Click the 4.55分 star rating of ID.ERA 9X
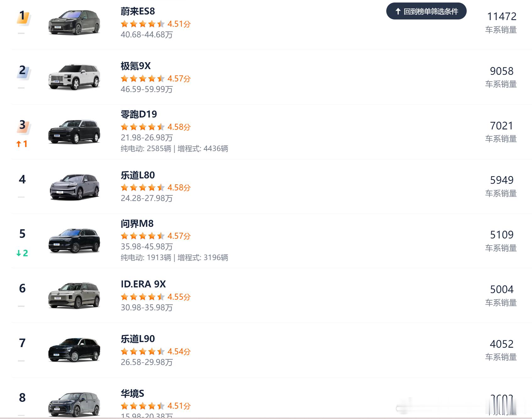The height and width of the screenshot is (419, 532). [x=156, y=297]
